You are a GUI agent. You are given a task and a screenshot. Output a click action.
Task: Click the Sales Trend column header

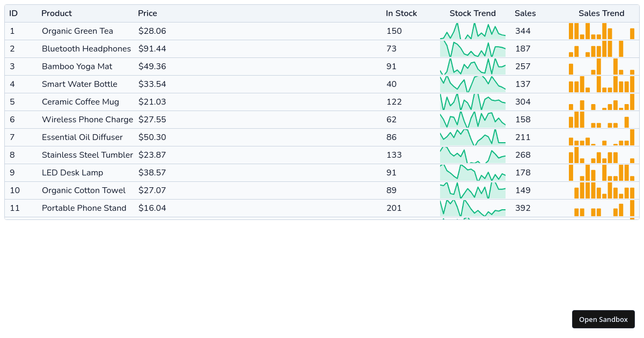coord(602,13)
